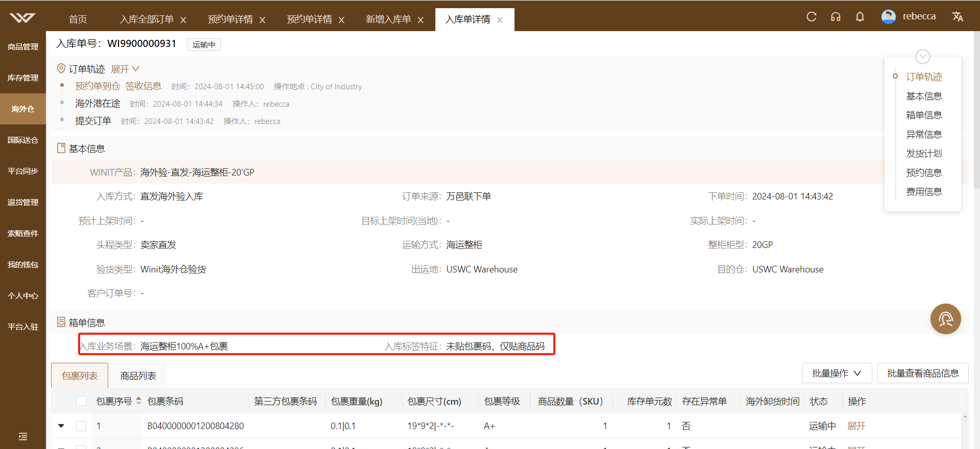
Task: Select the 包裹列表 tab
Action: [x=80, y=376]
